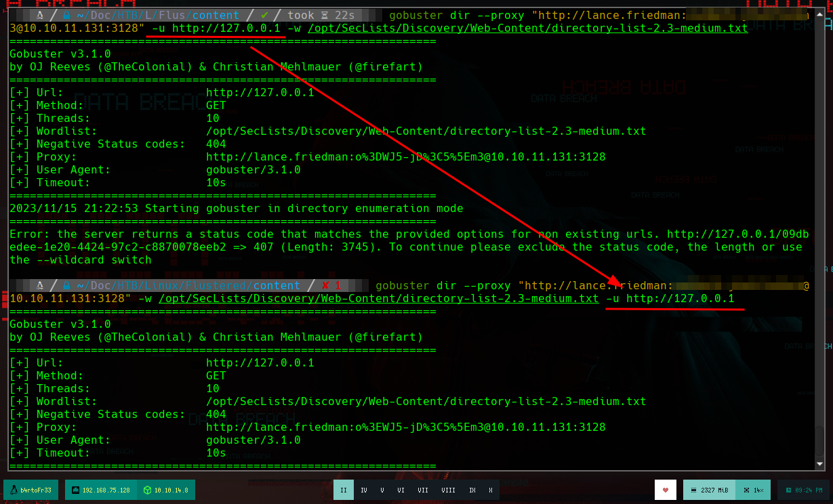The image size is (833, 504).
Task: Click the 14% CPU usage value
Action: click(758, 490)
